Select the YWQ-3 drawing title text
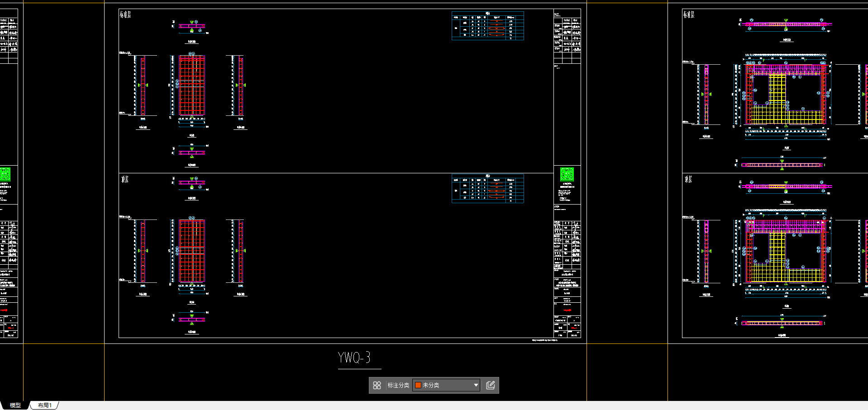868x410 pixels. click(x=354, y=358)
